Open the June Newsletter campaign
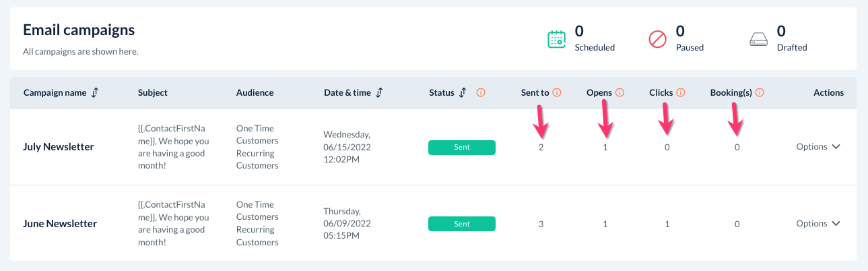The height and width of the screenshot is (271, 868). click(59, 224)
